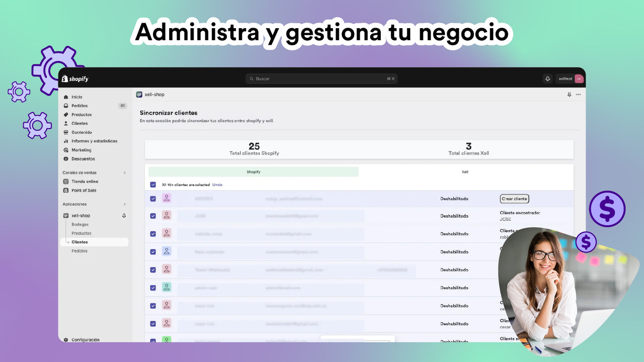Click Cliente encontrado: JOSE text
The height and width of the screenshot is (362, 644).
tap(520, 216)
